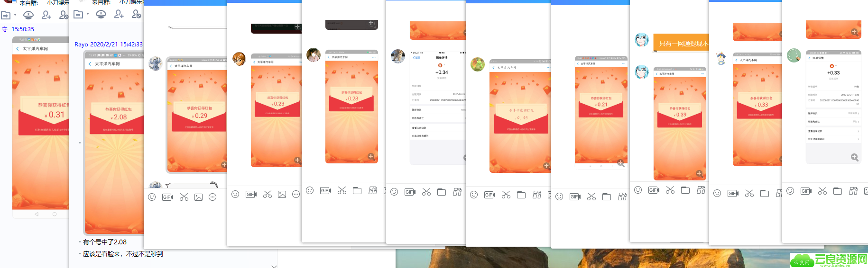The height and width of the screenshot is (268, 868).
Task: Open emoji picker in the 0.29 red packet chat
Action: tap(152, 197)
